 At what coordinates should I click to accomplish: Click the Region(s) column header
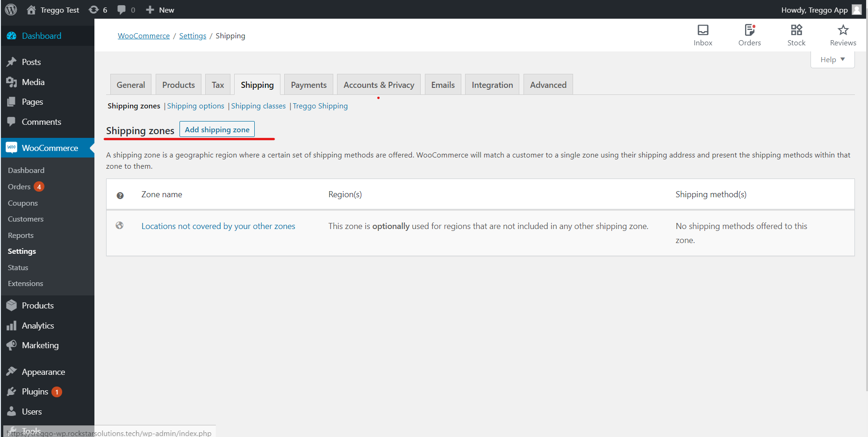click(x=345, y=194)
